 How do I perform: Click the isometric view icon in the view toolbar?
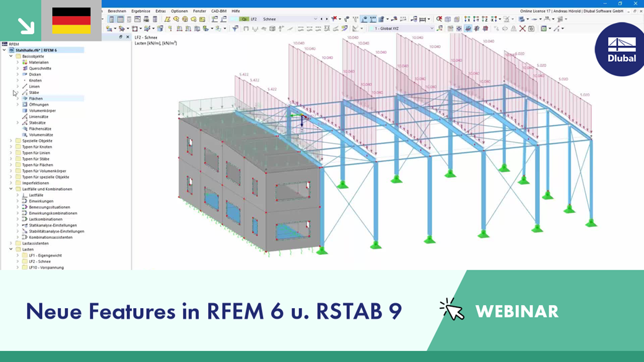[447, 19]
